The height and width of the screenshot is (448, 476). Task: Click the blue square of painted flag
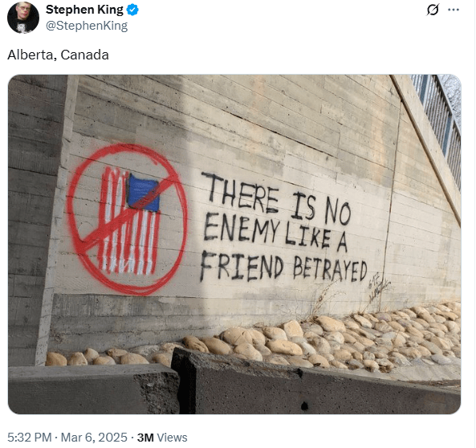143,193
